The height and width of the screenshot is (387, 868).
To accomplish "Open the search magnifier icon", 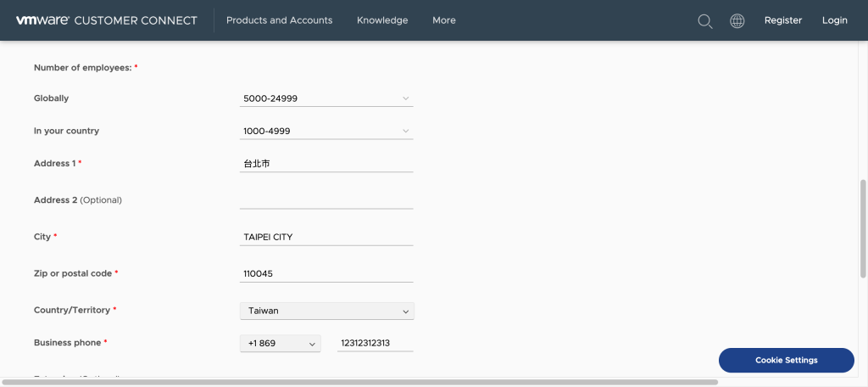I will pyautogui.click(x=704, y=21).
